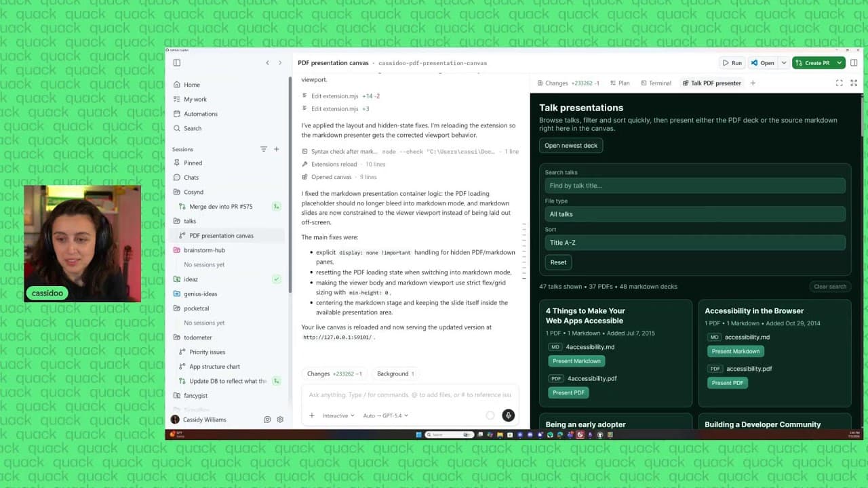Open the File type All talks dropdown
Screen dimensions: 868x488
695,214
